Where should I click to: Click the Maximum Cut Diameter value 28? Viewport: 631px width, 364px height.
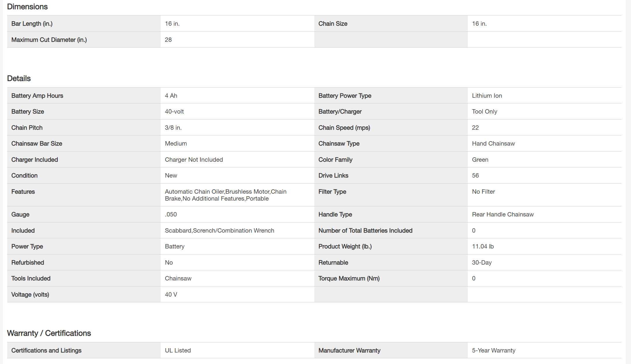click(x=168, y=40)
